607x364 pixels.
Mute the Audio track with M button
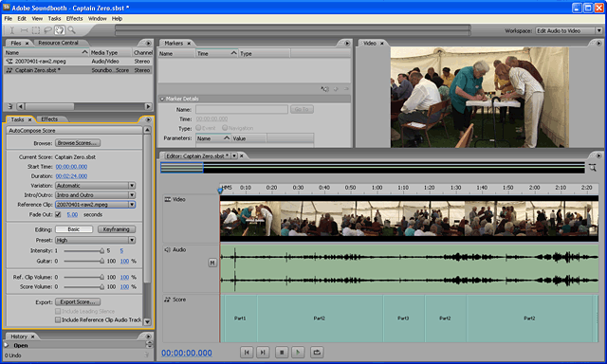(212, 263)
